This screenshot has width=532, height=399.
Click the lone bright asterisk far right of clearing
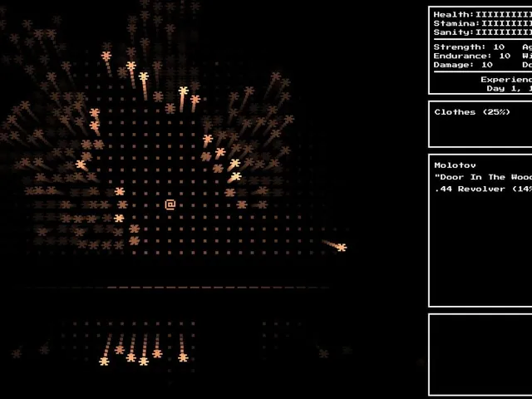[342, 248]
